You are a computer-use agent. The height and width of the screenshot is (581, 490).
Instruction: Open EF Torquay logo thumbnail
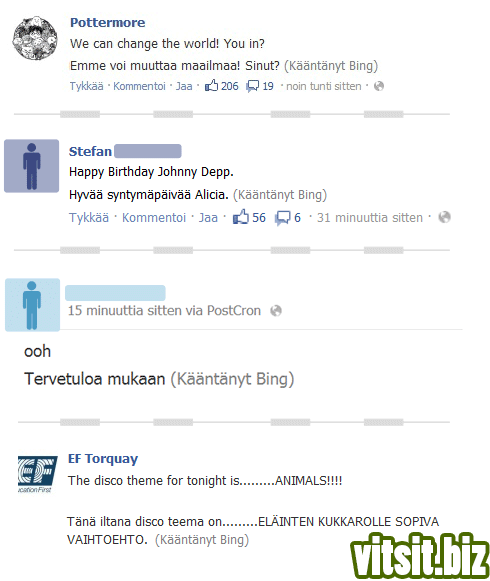tap(37, 474)
